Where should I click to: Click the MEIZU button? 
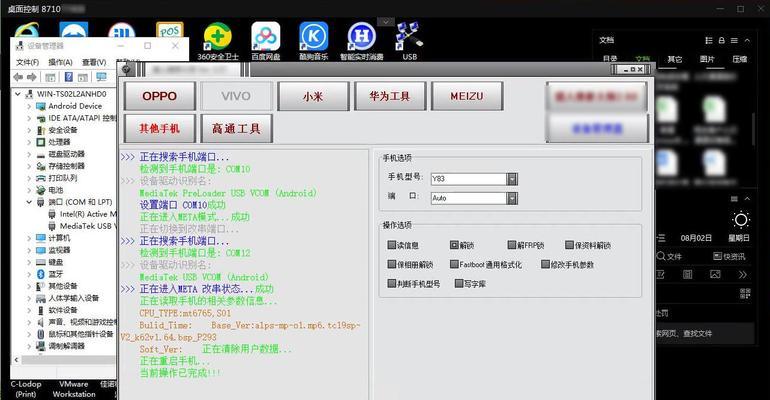(x=467, y=96)
